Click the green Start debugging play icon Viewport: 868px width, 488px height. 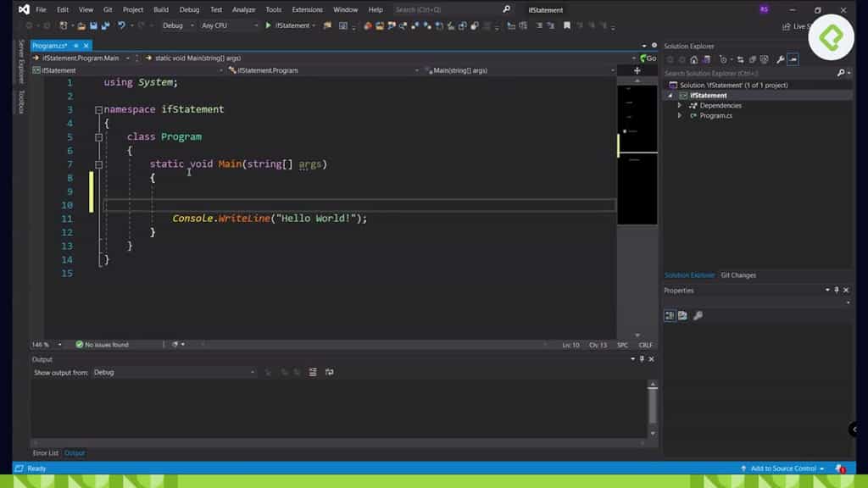coord(268,25)
